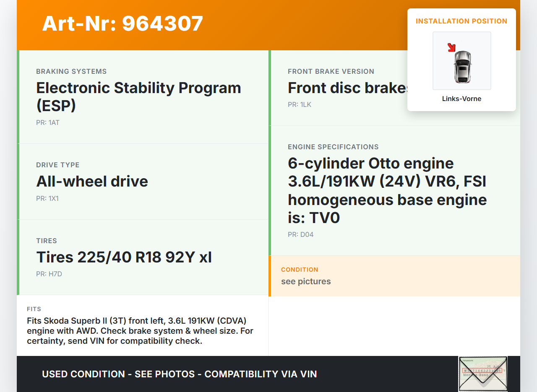Click the red arrow on car diagram

coord(451,47)
